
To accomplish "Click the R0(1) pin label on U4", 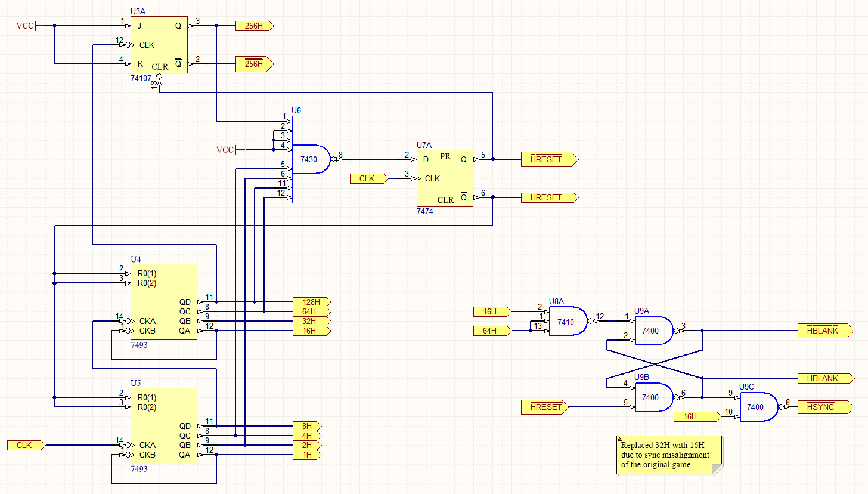I will pos(147,273).
